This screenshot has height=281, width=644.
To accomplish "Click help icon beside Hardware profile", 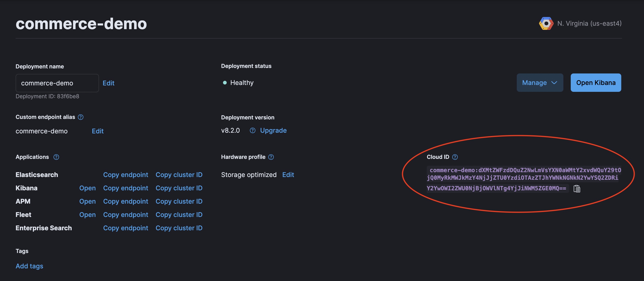I will point(271,157).
